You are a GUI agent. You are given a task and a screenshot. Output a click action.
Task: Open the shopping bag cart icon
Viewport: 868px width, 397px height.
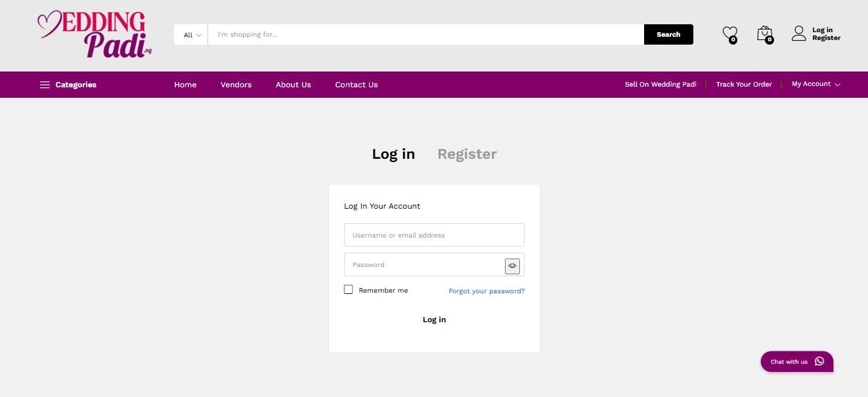point(764,33)
